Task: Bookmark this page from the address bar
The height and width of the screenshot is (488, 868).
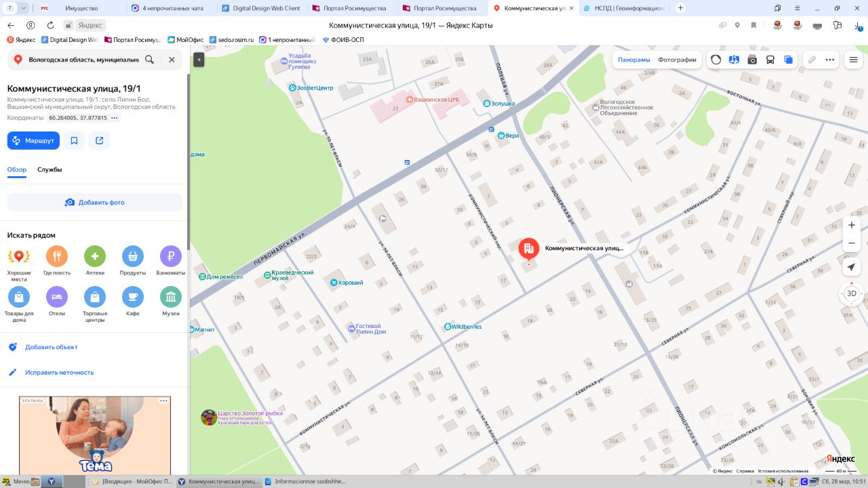Action: 753,25
